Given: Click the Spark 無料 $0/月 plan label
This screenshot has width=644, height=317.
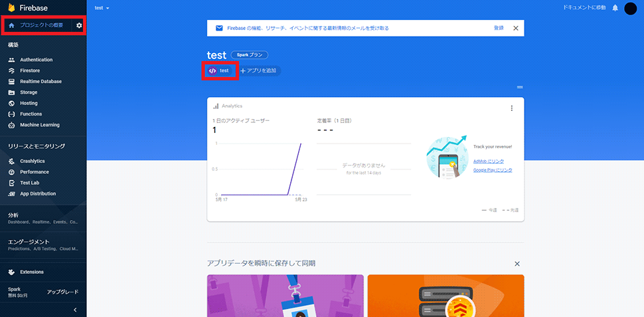Looking at the screenshot, I should pyautogui.click(x=17, y=292).
